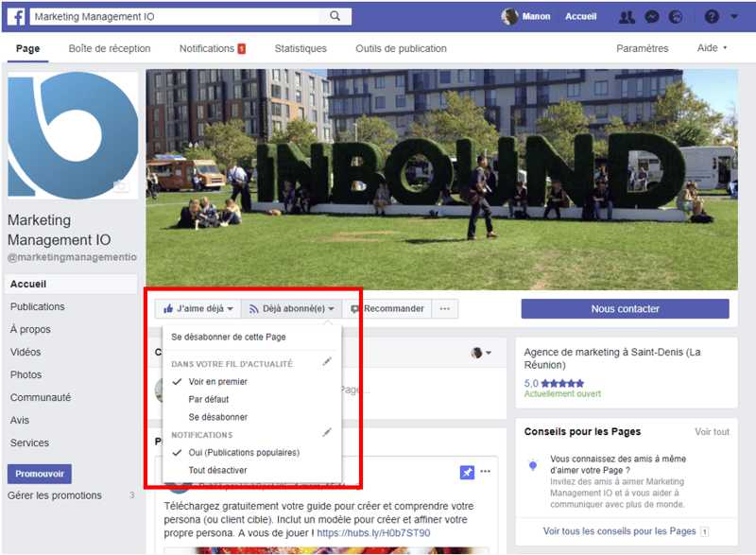Open Vidéos in left sidebar
The height and width of the screenshot is (555, 756).
pos(26,352)
